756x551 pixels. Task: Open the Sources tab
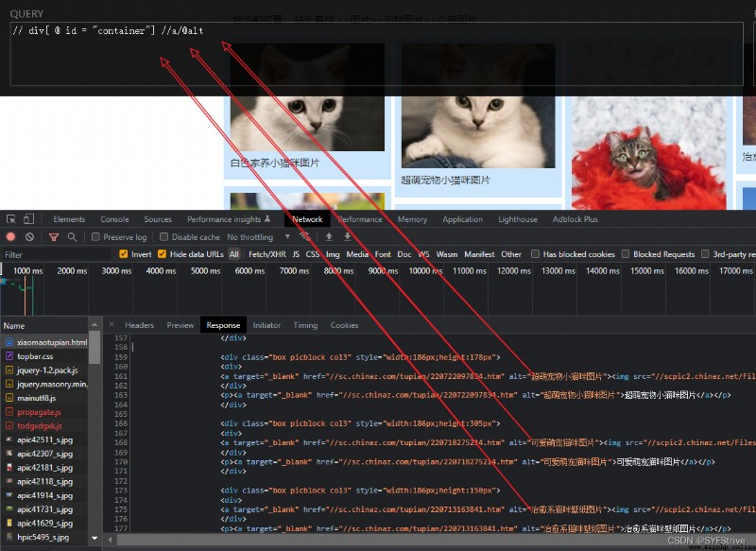click(x=158, y=219)
